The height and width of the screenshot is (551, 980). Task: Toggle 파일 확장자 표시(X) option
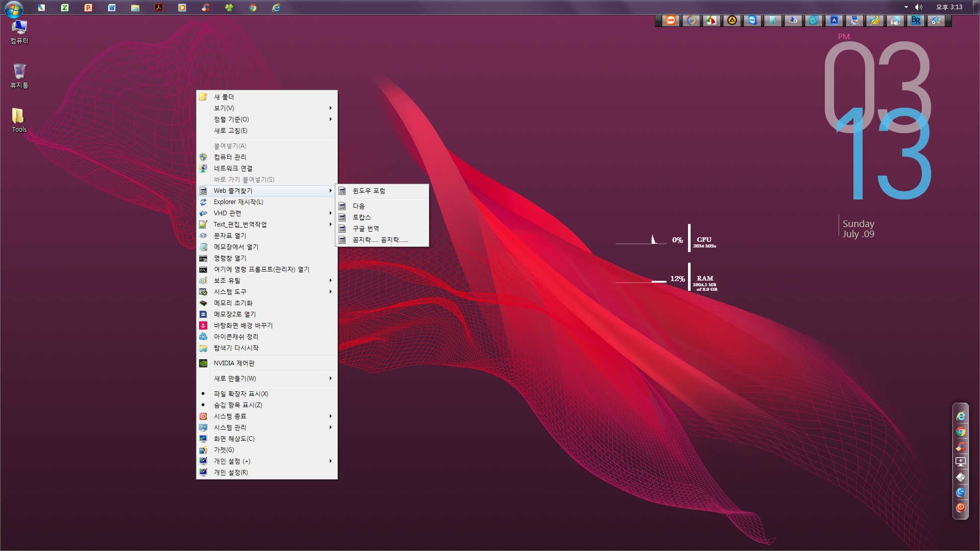click(267, 394)
